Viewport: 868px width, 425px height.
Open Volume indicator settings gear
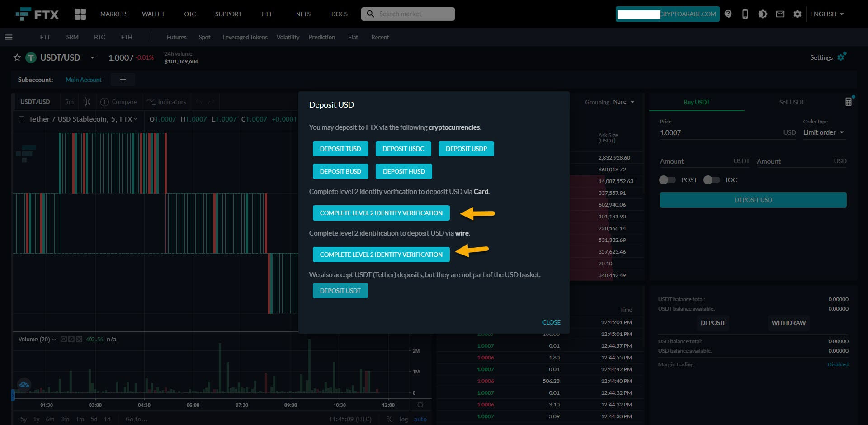click(x=71, y=339)
